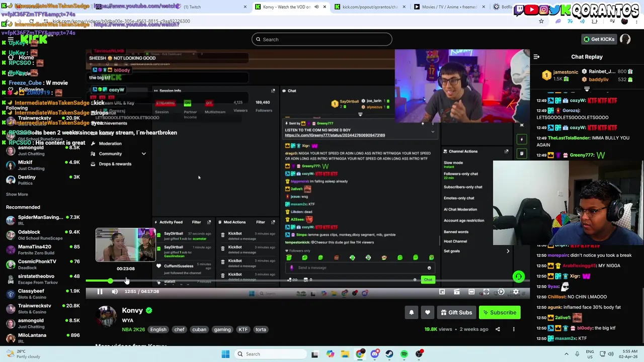Open Odablock recommended channel

[43, 235]
